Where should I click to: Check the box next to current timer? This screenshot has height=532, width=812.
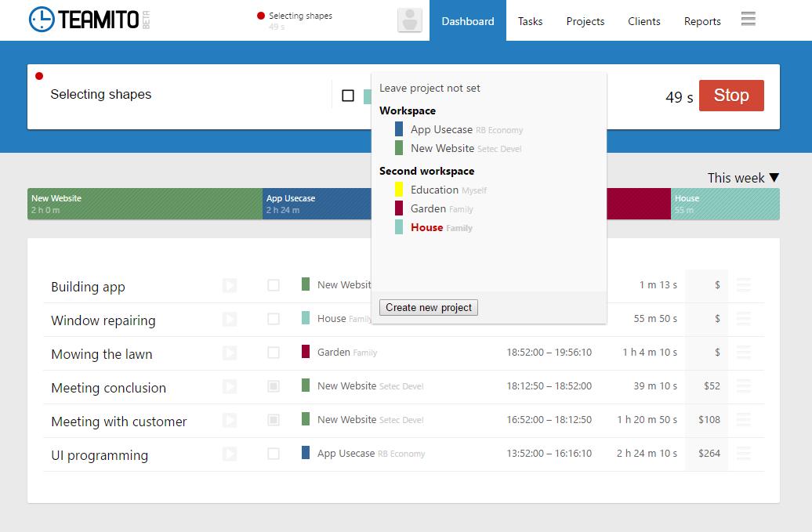(348, 96)
